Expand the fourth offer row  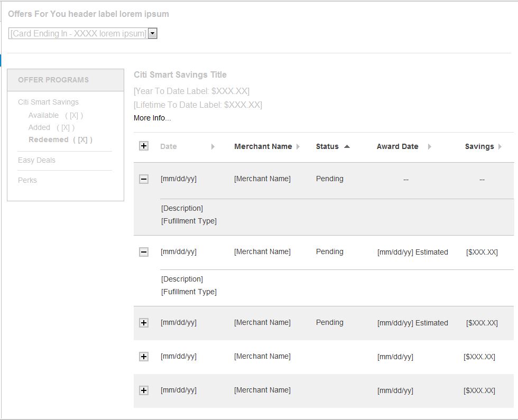coord(144,357)
